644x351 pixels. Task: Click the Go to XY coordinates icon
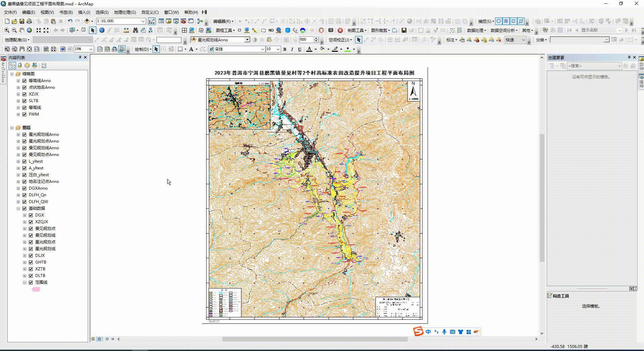click(x=151, y=30)
